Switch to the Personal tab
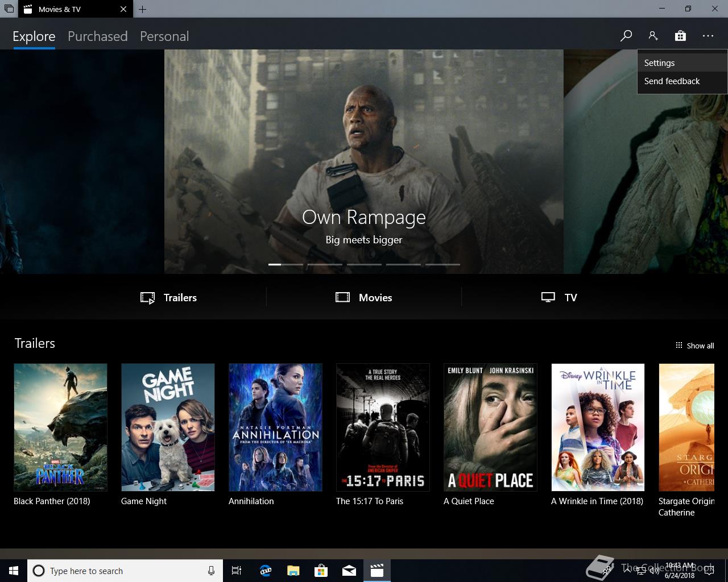The image size is (728, 582). [x=164, y=36]
